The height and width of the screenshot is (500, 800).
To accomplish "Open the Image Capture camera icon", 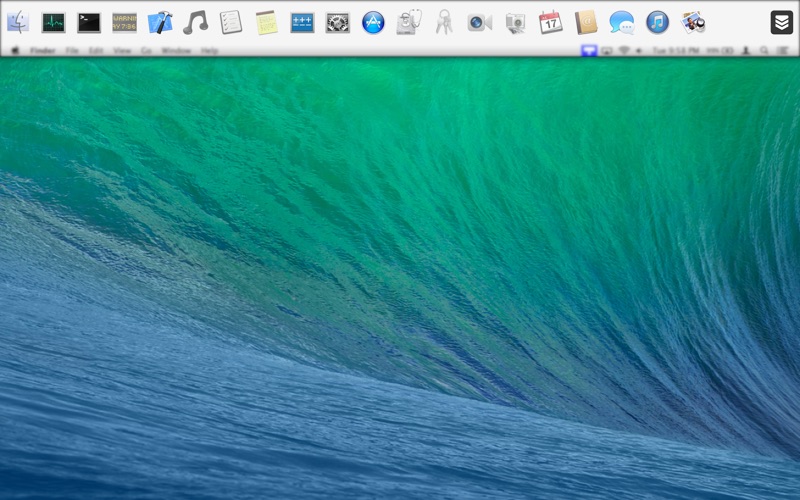I will [515, 23].
